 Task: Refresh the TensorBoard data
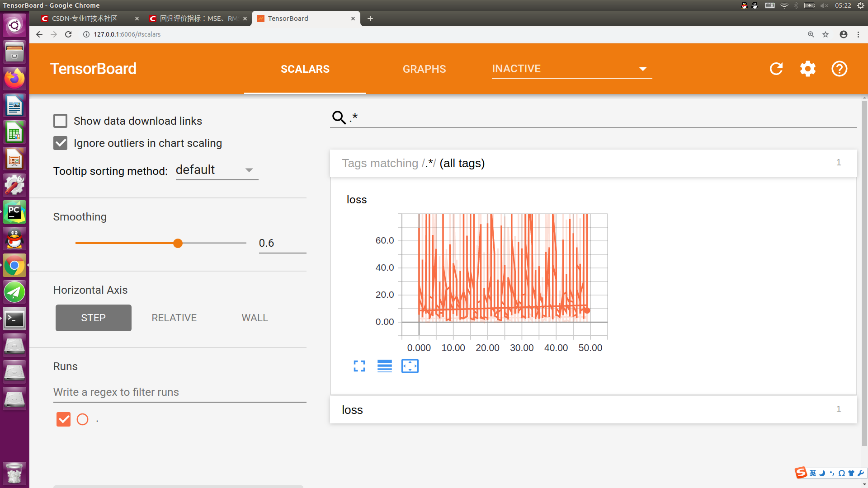coord(776,69)
